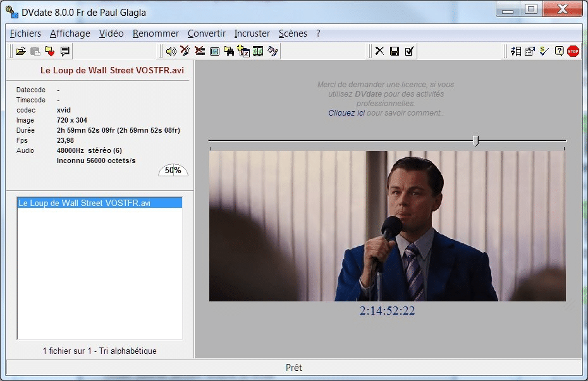The height and width of the screenshot is (381, 588).
Task: Click the red STOP sign icon
Action: click(x=573, y=51)
